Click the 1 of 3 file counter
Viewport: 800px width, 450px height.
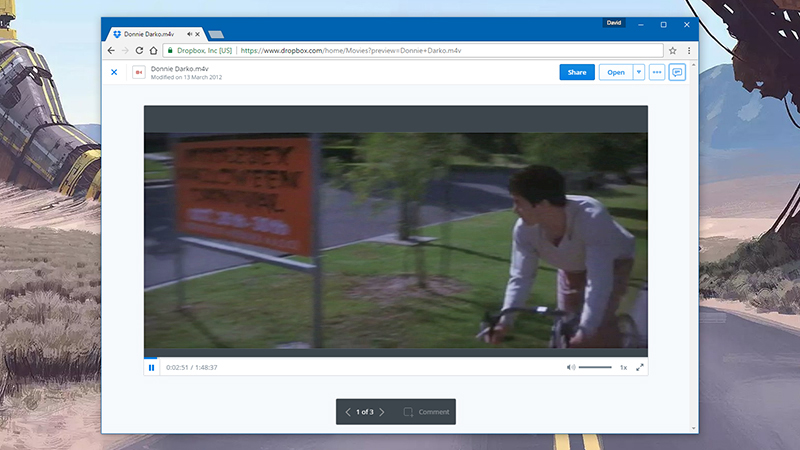point(365,412)
